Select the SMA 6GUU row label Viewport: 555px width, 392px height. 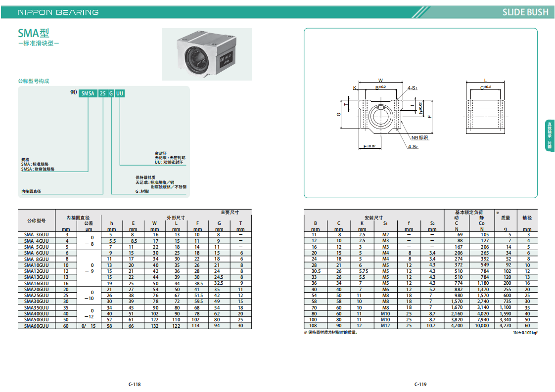37,253
